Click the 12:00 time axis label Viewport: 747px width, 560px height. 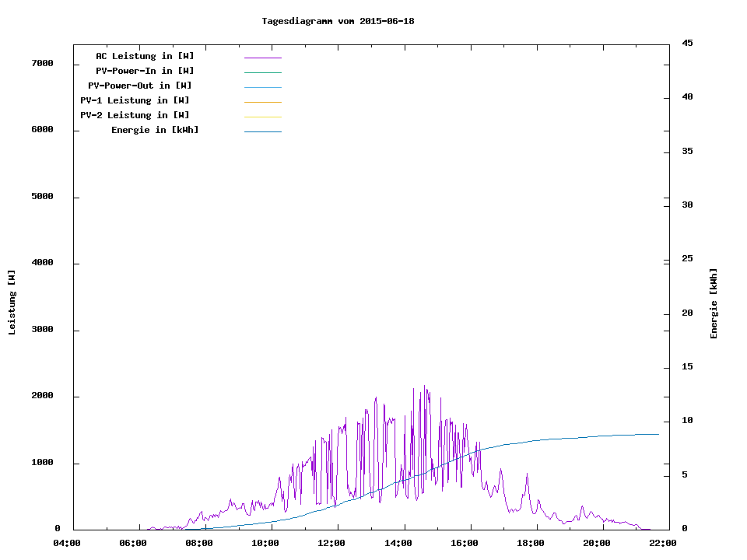331,543
